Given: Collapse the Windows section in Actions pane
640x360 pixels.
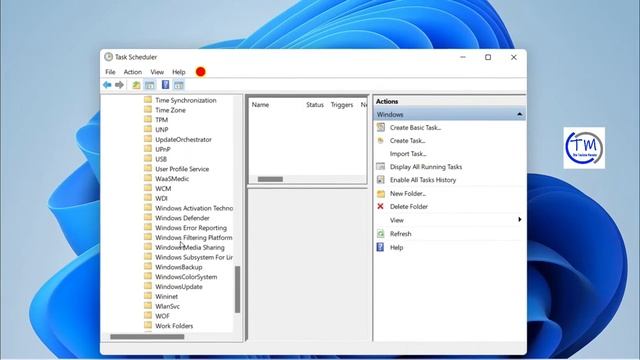Looking at the screenshot, I should pos(519,114).
